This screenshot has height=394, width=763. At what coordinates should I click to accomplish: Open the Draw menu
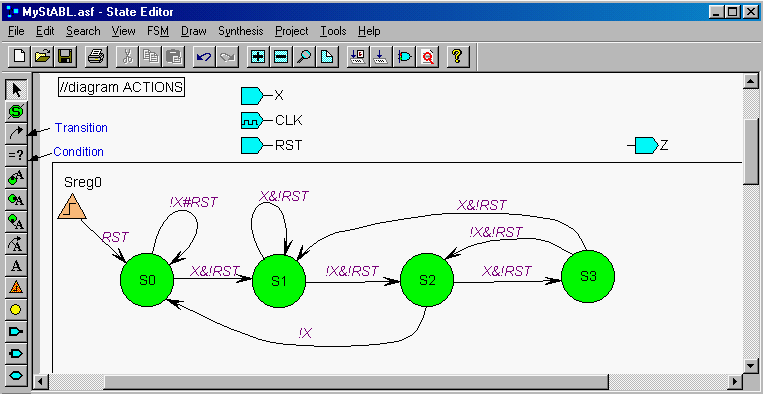click(194, 31)
